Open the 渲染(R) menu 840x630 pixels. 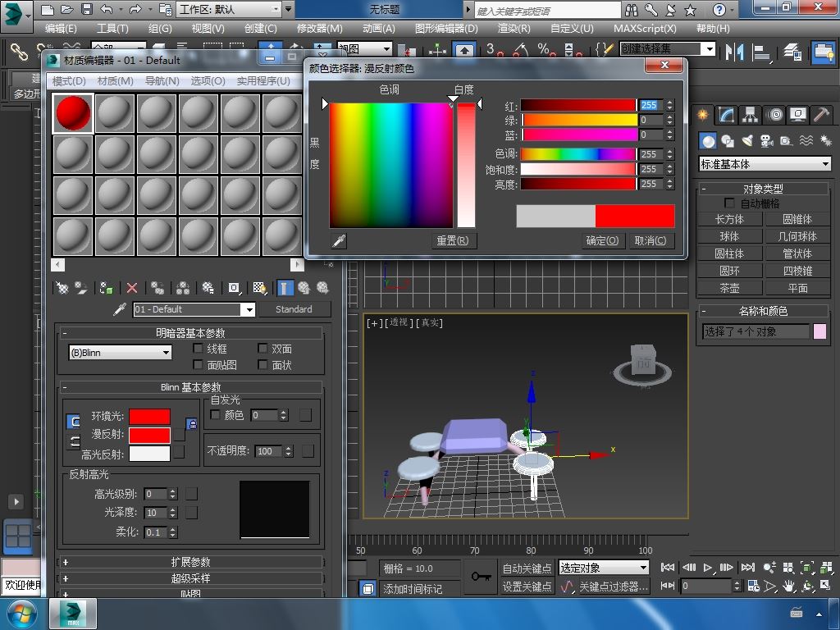[x=514, y=28]
